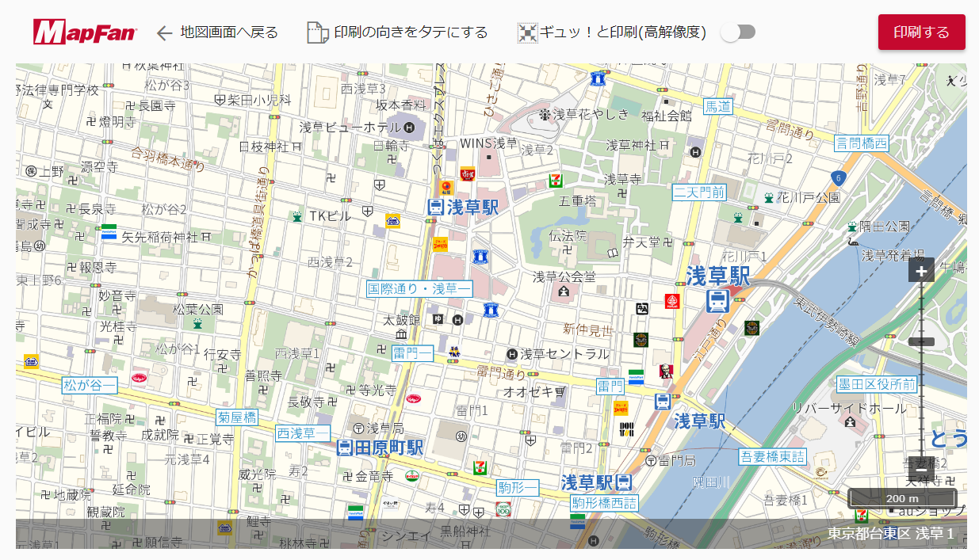This screenshot has height=560, width=979.
Task: Click the 浅草寺 temple label
Action: tap(622, 179)
